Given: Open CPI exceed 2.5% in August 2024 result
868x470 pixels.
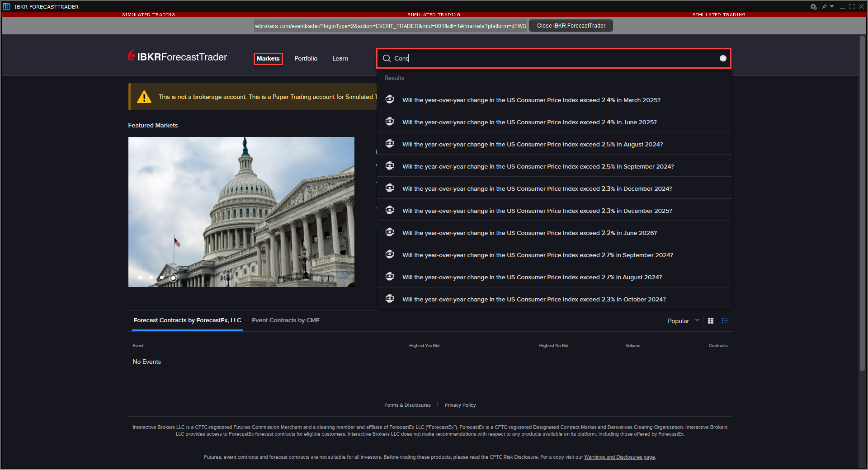Looking at the screenshot, I should pos(554,144).
